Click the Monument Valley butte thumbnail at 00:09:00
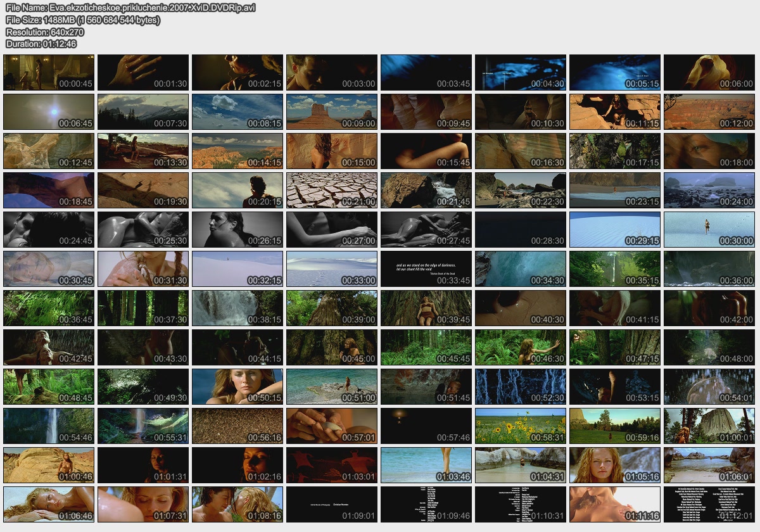The image size is (760, 532). click(x=331, y=111)
